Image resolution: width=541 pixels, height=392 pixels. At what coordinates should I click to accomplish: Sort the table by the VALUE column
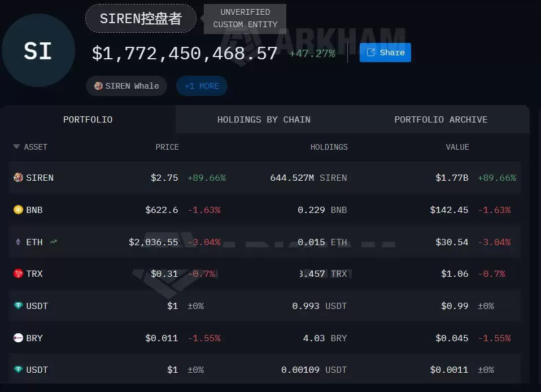pos(457,147)
